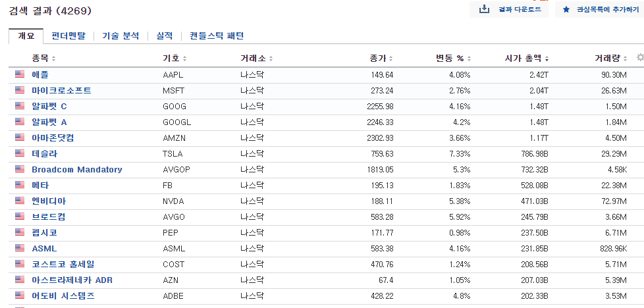Screen dimensions: 644x308
Task: Sort table by 종가 column arrows
Action: click(x=390, y=59)
